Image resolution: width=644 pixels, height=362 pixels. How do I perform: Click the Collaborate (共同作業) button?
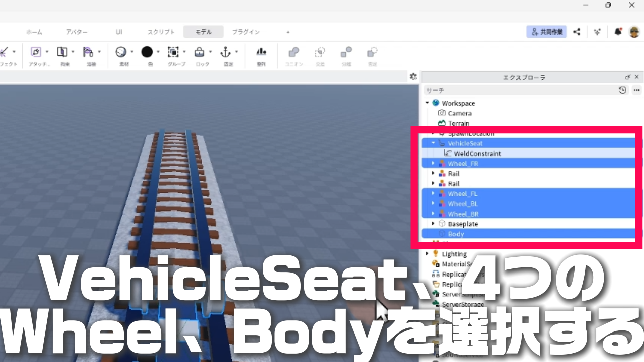pyautogui.click(x=546, y=32)
